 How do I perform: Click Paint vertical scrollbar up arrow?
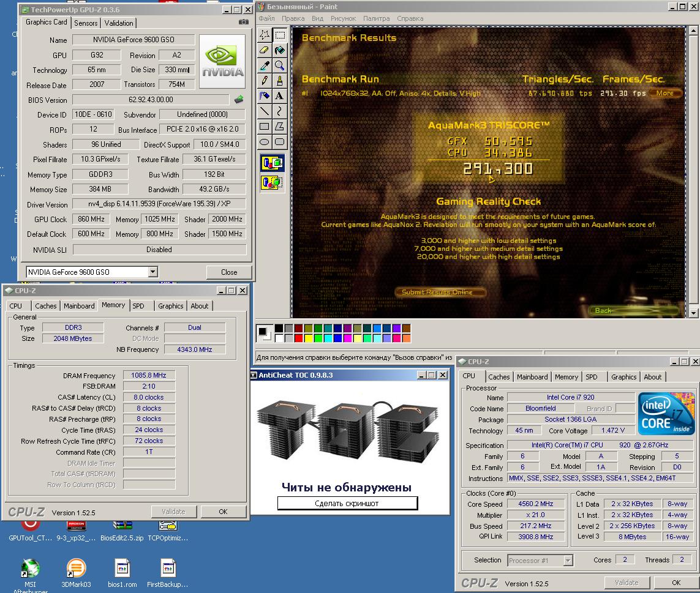tap(693, 31)
